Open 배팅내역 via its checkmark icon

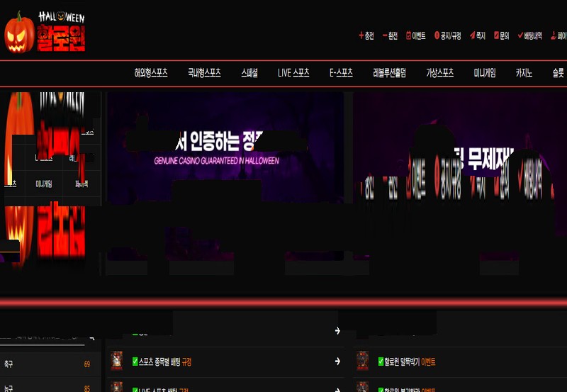(520, 35)
